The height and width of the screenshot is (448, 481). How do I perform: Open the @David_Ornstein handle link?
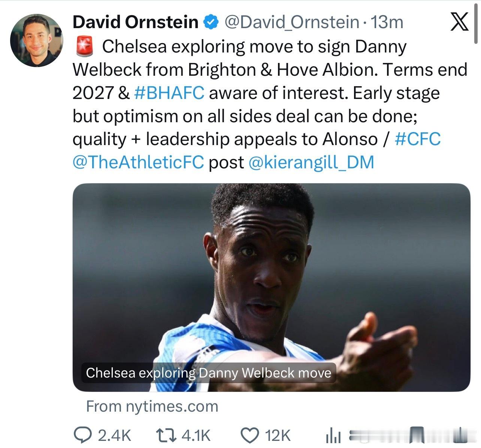[x=291, y=22]
